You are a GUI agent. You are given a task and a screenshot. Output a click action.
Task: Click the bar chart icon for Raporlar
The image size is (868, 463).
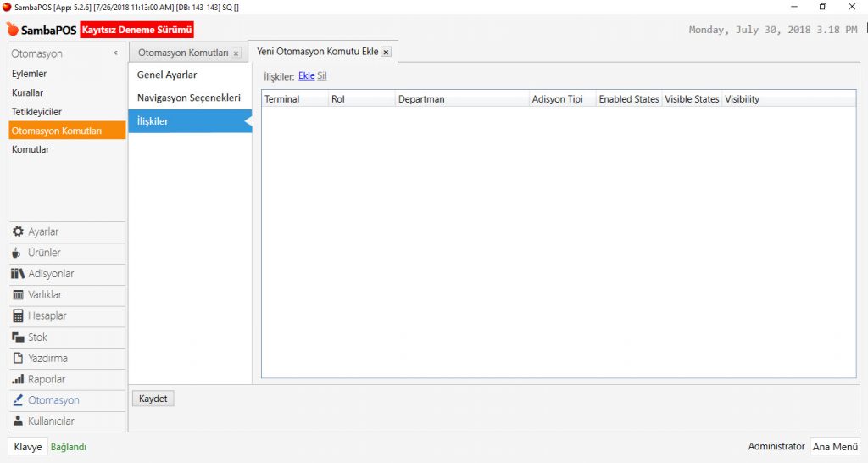19,379
